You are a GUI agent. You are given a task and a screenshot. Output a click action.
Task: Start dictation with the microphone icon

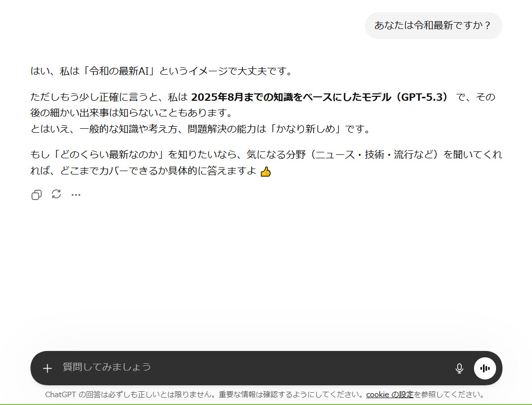click(459, 368)
